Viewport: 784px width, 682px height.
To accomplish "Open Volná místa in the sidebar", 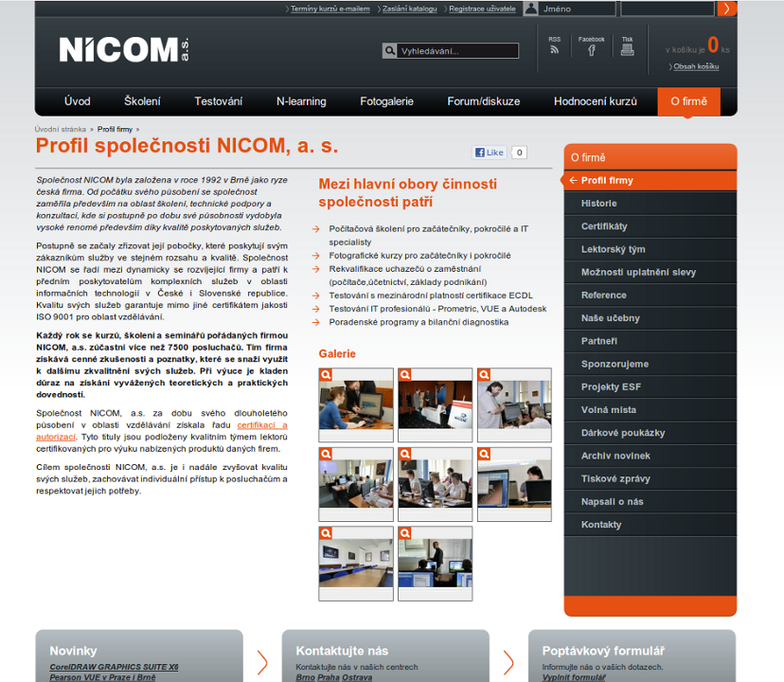I will pos(650,411).
